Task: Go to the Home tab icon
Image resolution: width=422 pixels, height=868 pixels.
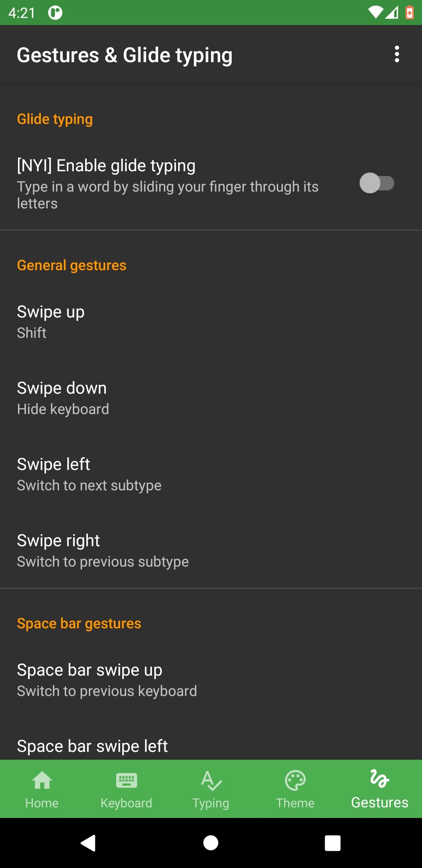Action: tap(42, 780)
